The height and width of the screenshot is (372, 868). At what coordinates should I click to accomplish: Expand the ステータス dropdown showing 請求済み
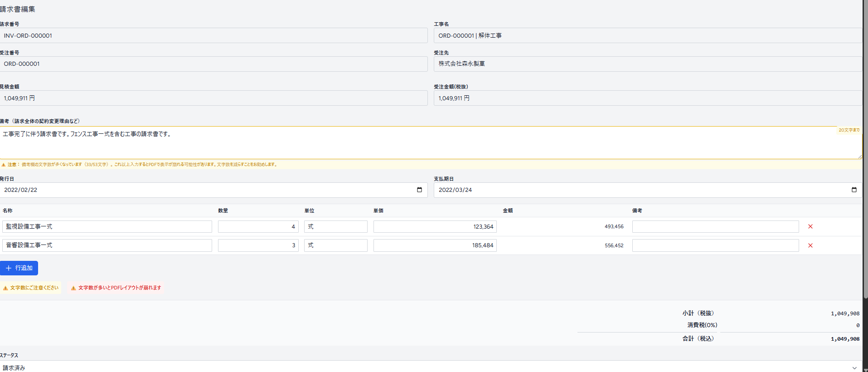tap(431, 367)
